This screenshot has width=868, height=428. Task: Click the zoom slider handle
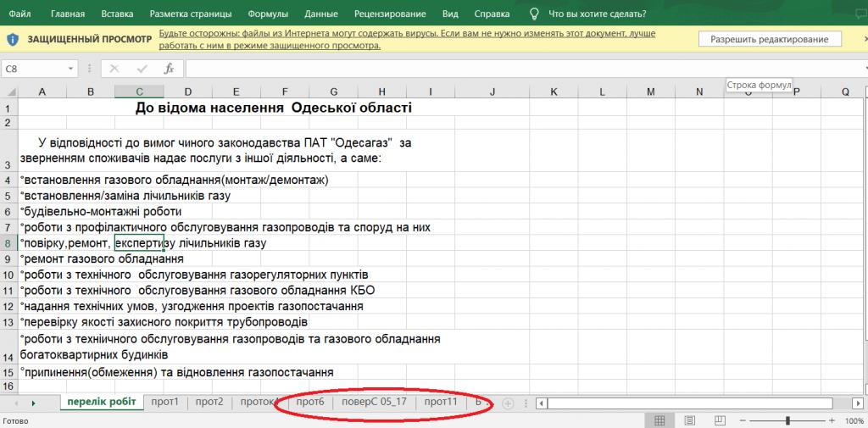[x=787, y=420]
